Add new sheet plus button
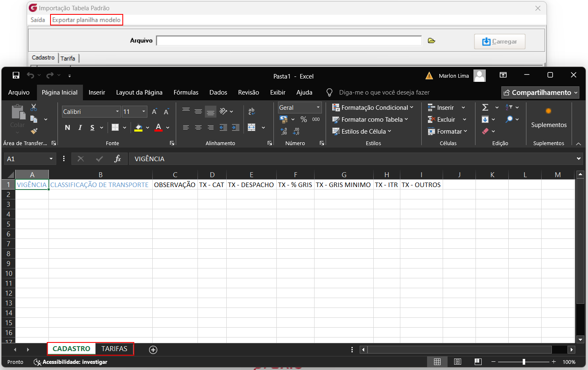Image resolution: width=588 pixels, height=370 pixels. pyautogui.click(x=153, y=350)
